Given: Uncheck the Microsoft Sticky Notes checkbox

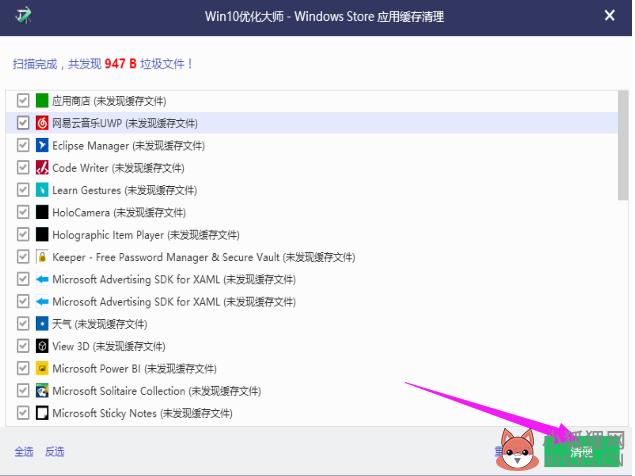Looking at the screenshot, I should pos(23,413).
